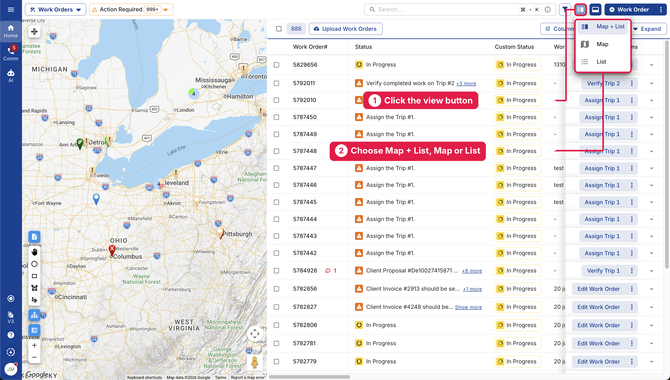
Task: Open the Action Required dropdown
Action: (131, 9)
